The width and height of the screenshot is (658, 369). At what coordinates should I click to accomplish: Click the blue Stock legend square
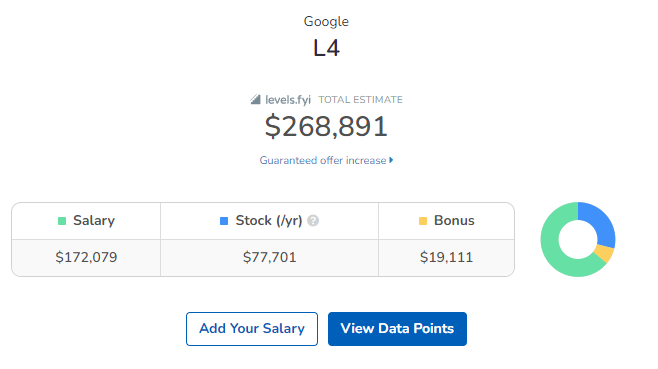[x=224, y=221]
